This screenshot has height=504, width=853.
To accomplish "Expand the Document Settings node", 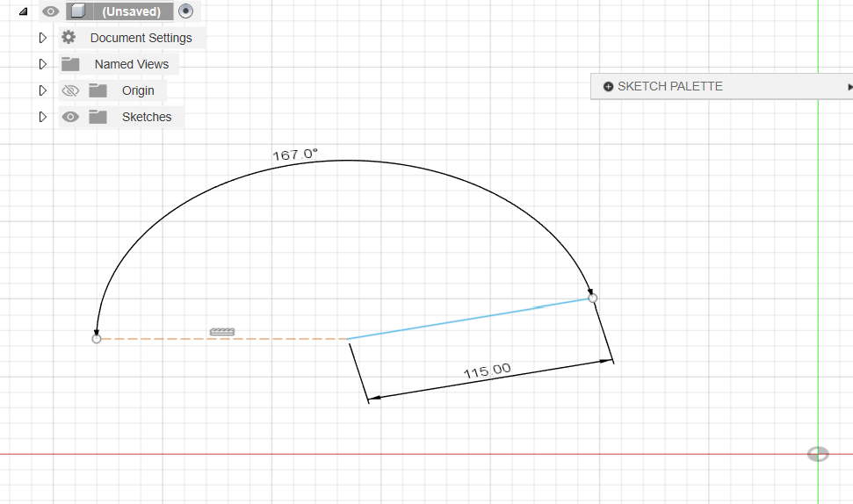I will point(42,38).
